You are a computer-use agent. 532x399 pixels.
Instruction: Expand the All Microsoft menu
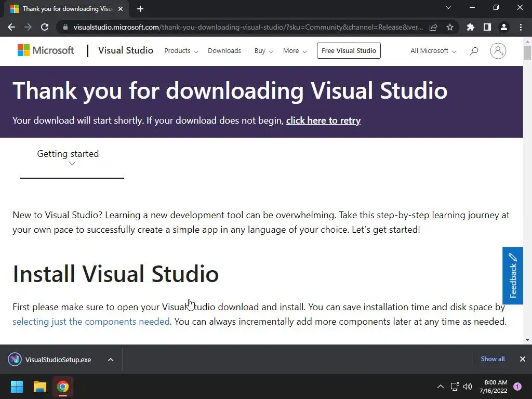tap(433, 51)
